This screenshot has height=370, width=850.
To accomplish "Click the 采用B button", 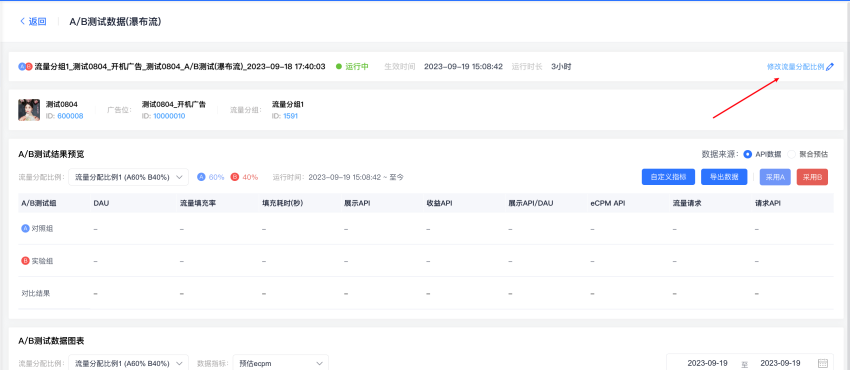I will tap(812, 177).
